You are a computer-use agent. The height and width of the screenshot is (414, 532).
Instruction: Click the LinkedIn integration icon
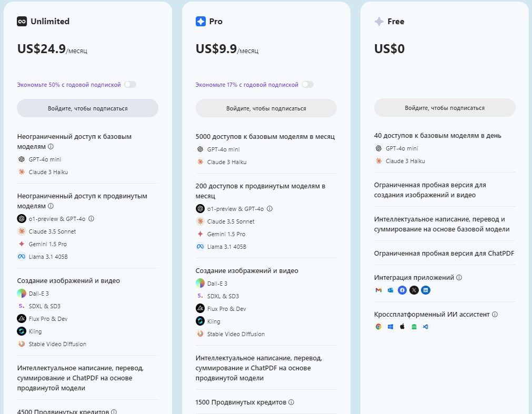[426, 290]
